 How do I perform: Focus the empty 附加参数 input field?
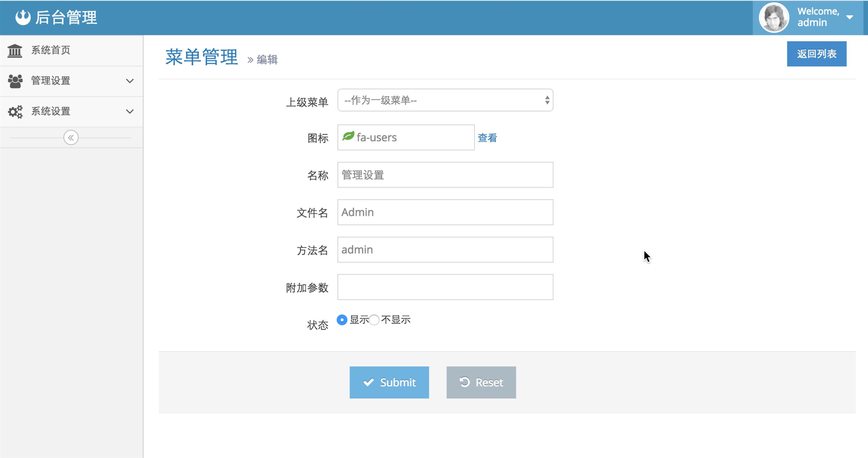click(x=445, y=287)
